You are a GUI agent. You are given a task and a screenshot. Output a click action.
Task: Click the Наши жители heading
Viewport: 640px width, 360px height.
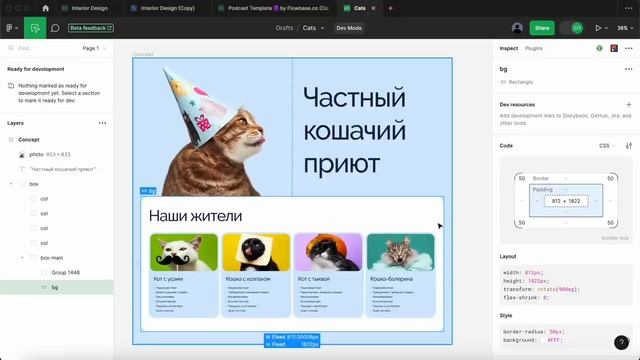[x=195, y=216]
